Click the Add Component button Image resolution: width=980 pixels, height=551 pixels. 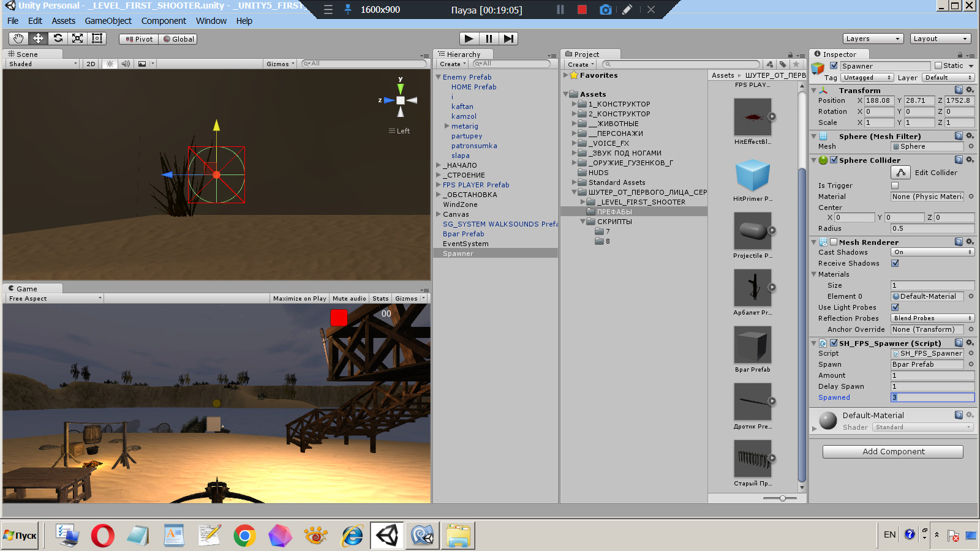[x=892, y=451]
